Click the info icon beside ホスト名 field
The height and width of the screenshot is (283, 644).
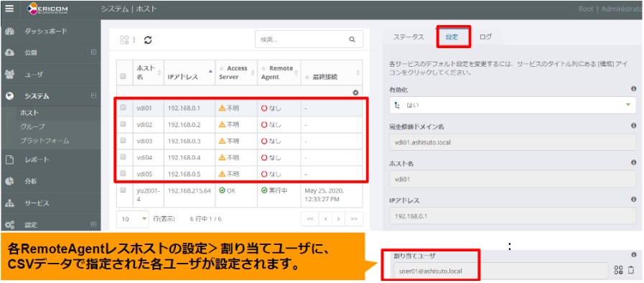point(633,162)
